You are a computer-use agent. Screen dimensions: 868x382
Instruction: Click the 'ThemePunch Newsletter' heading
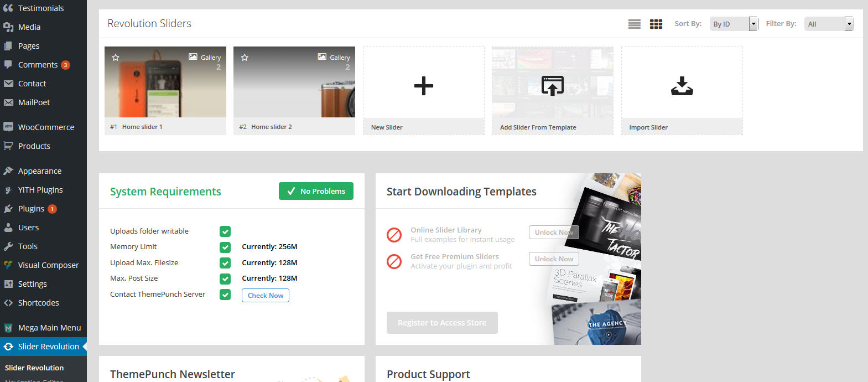(x=173, y=374)
